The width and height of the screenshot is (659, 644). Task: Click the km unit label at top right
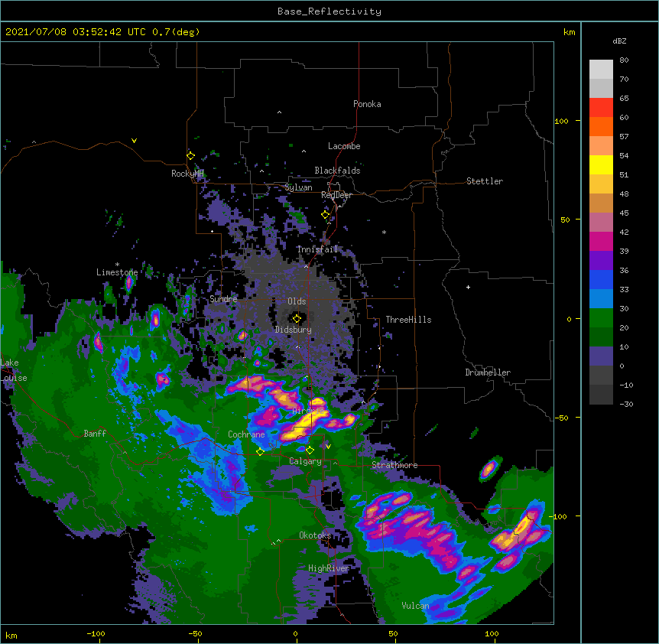569,32
